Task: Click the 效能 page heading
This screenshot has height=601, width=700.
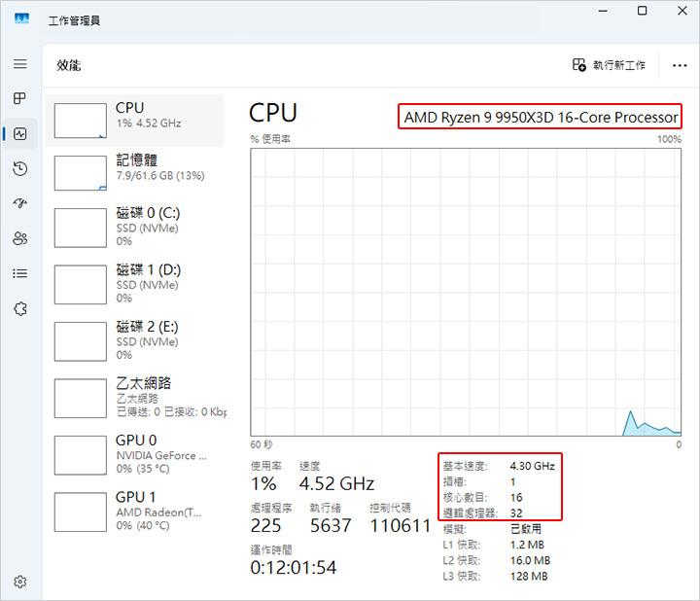Action: (69, 65)
